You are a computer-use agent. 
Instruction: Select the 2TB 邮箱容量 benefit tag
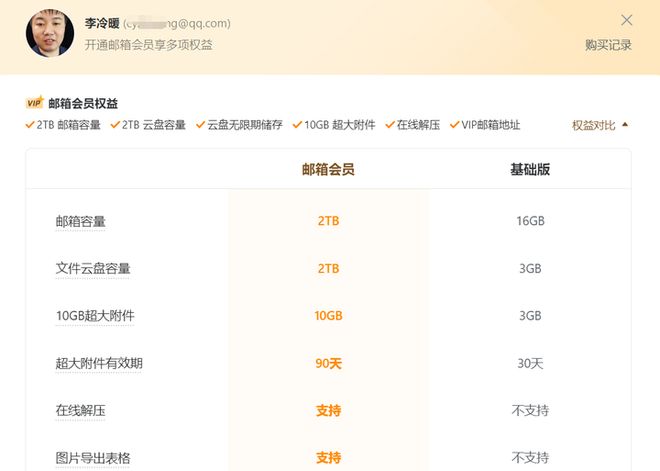(64, 125)
